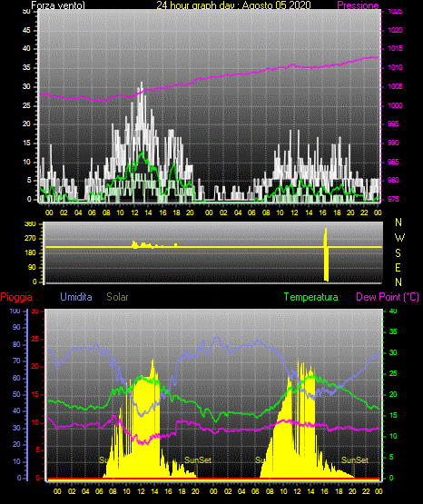Select the '24 hour graph day : Agosto 05 2020' heading
The image size is (423, 504).
pyautogui.click(x=234, y=5)
